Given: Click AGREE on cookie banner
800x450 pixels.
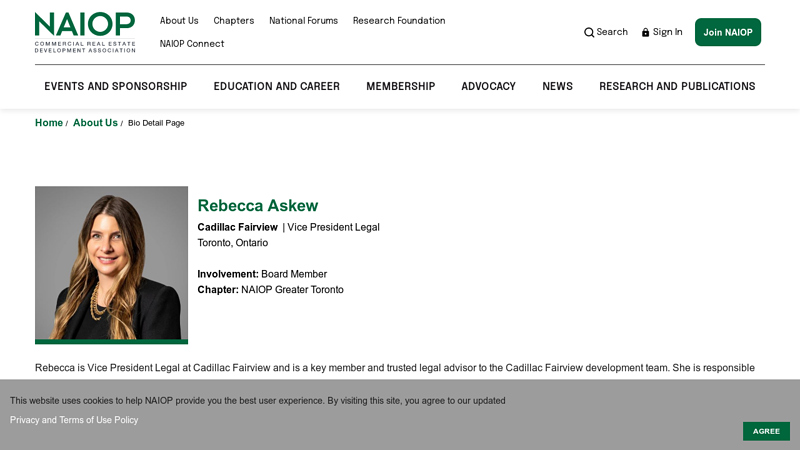Looking at the screenshot, I should coord(766,431).
